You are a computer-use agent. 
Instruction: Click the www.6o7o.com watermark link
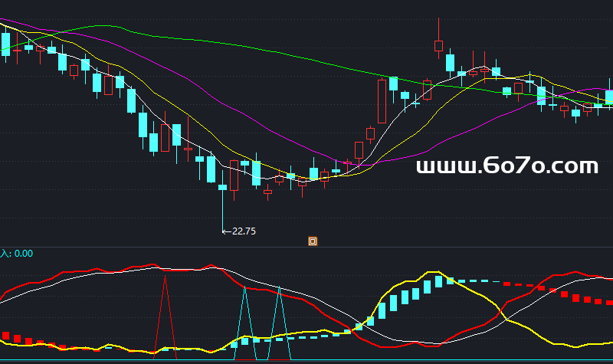[506, 166]
